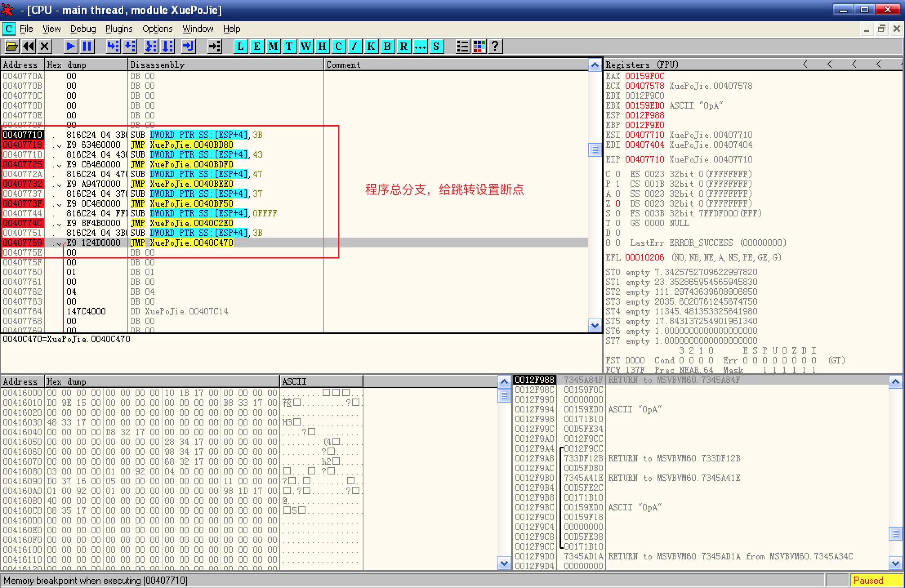Viewport: 905px width, 588px height.
Task: Pause the program with the pause icon
Action: tap(87, 46)
